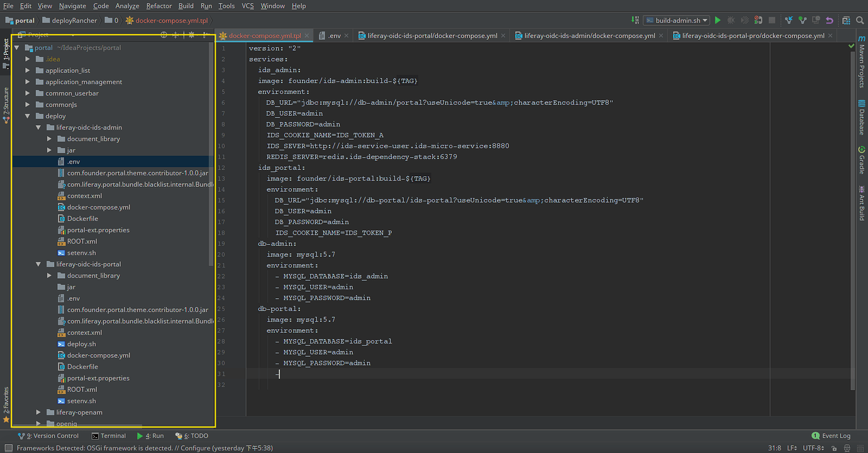Open 9: Version Control tool window
Viewport: 868px width, 453px height.
pyautogui.click(x=48, y=435)
